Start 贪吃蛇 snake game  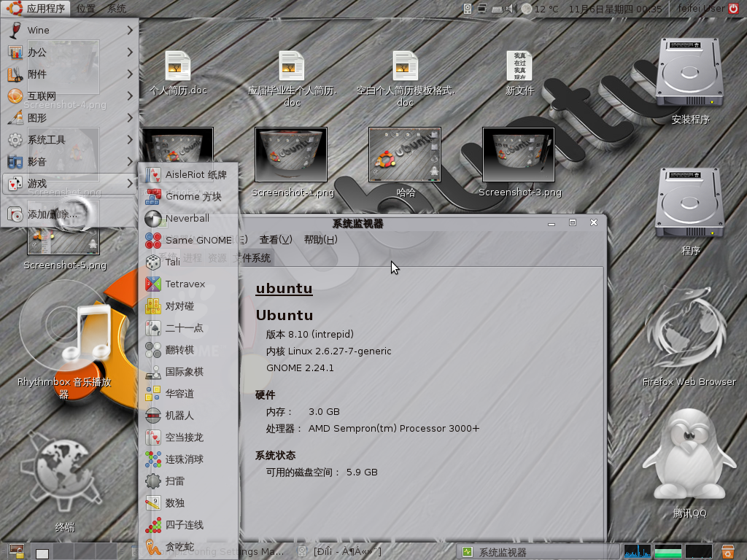187,547
